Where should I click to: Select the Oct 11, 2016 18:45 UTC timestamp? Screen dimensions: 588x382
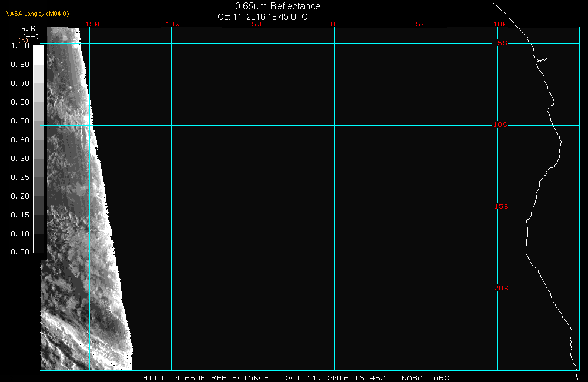(262, 16)
